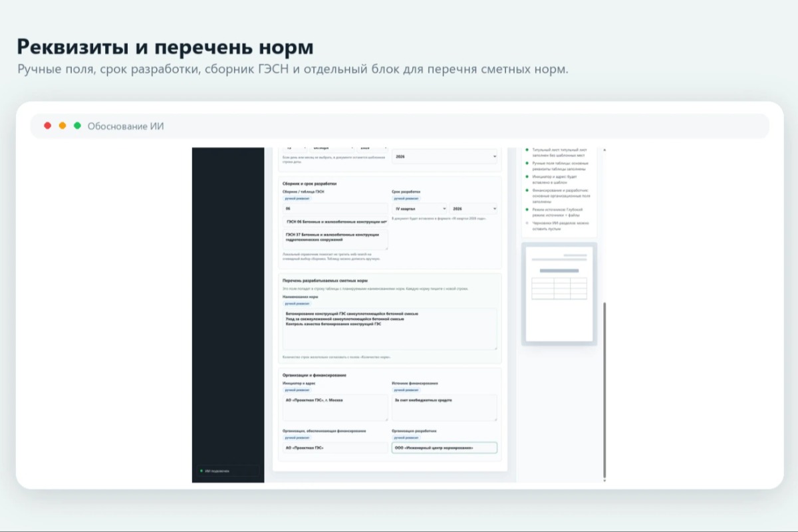Click the scrollbar down arrow at the bottom right
Viewport: 798px width, 532px height.
pyautogui.click(x=604, y=479)
